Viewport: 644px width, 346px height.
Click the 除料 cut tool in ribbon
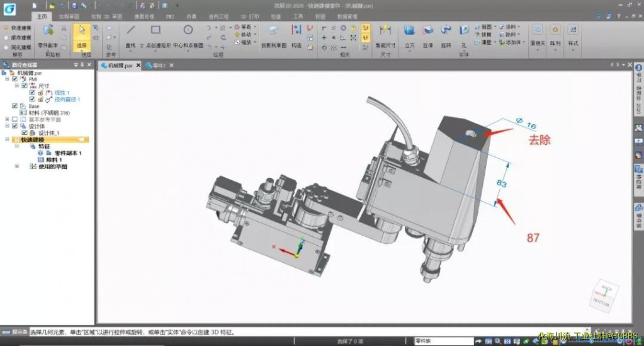(x=508, y=35)
